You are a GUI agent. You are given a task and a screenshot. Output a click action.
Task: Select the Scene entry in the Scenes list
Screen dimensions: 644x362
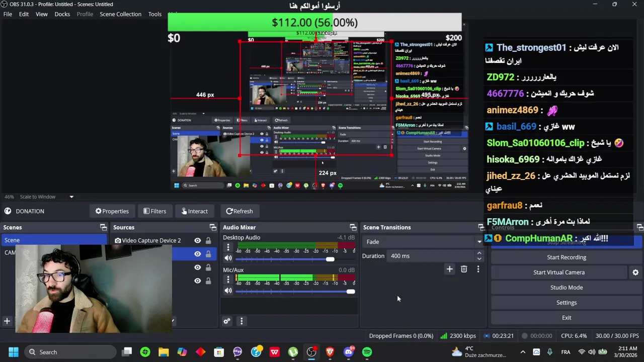(x=53, y=240)
